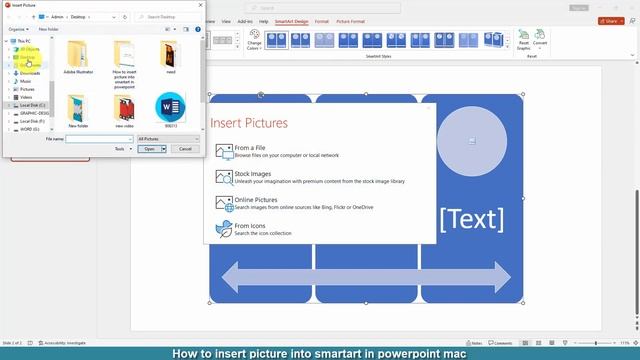Apply the last visible SmartArt 3D style
The height and width of the screenshot is (360, 640).
pyautogui.click(x=493, y=40)
